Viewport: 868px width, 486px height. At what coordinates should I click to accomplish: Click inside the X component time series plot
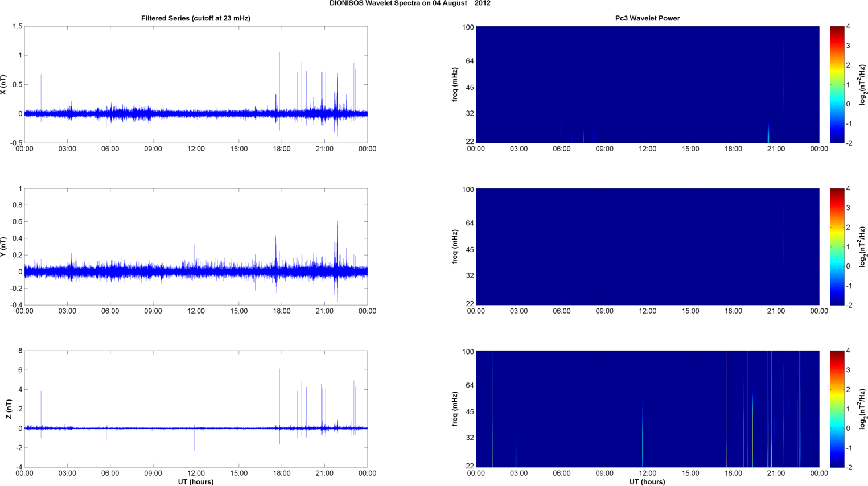(x=196, y=84)
